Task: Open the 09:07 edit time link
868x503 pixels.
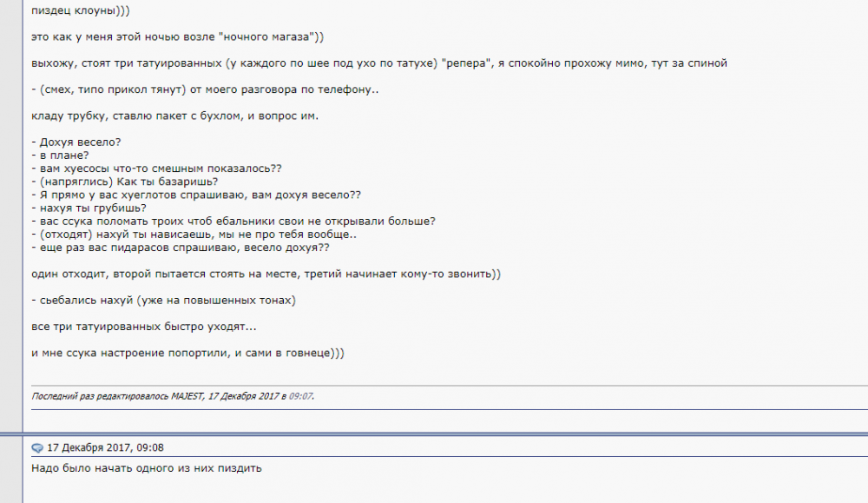Action: point(300,396)
